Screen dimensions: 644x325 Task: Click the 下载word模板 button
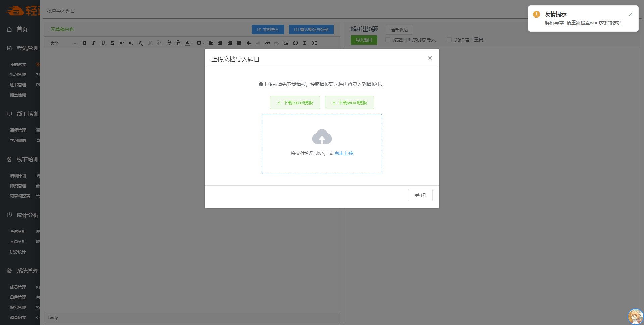(x=349, y=103)
